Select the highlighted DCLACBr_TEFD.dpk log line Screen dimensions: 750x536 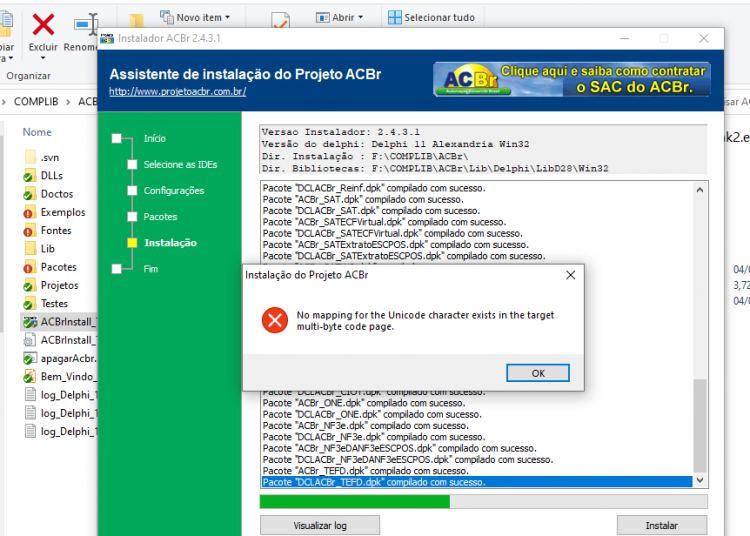click(x=477, y=482)
